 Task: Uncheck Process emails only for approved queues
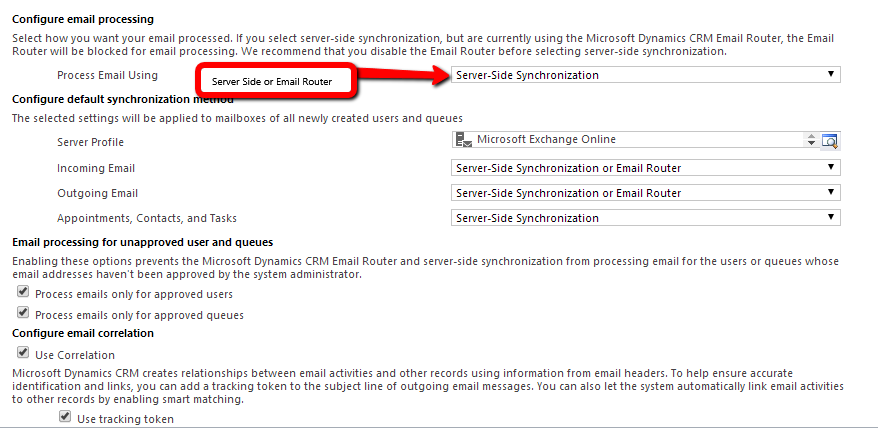(x=24, y=314)
